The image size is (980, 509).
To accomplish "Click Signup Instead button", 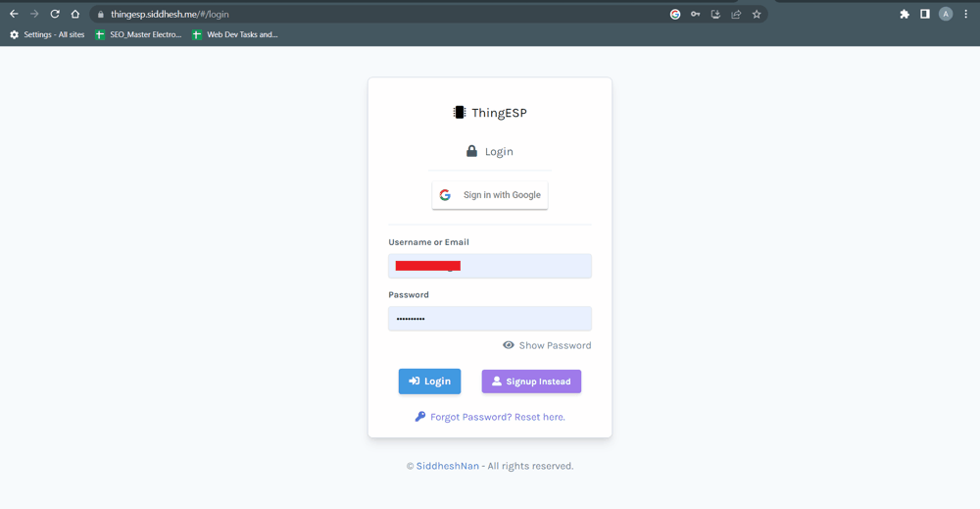I will click(531, 382).
